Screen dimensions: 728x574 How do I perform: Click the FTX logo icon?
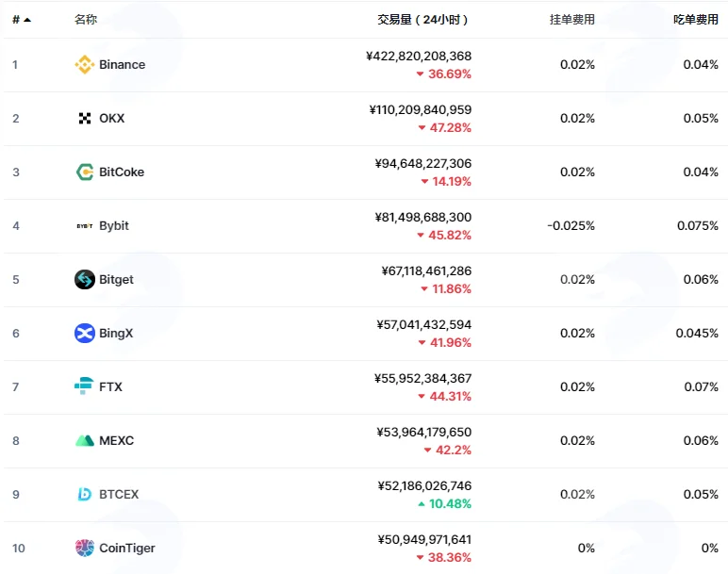(84, 386)
